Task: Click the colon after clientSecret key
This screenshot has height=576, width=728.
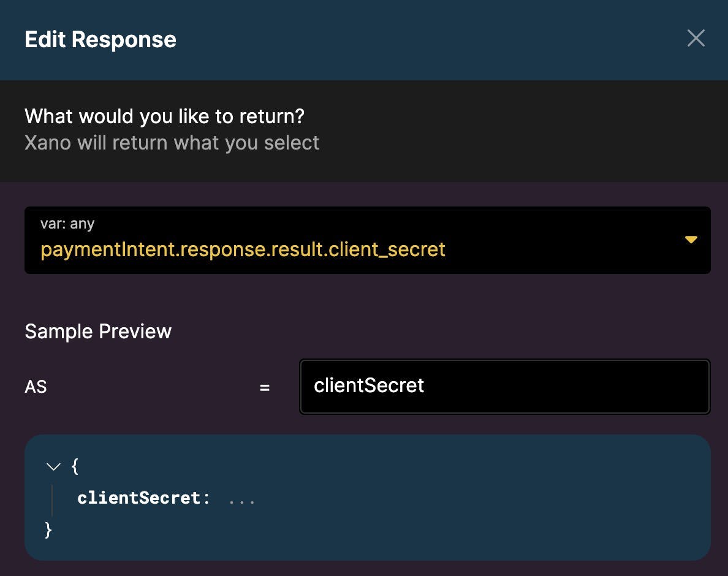Action: point(207,498)
